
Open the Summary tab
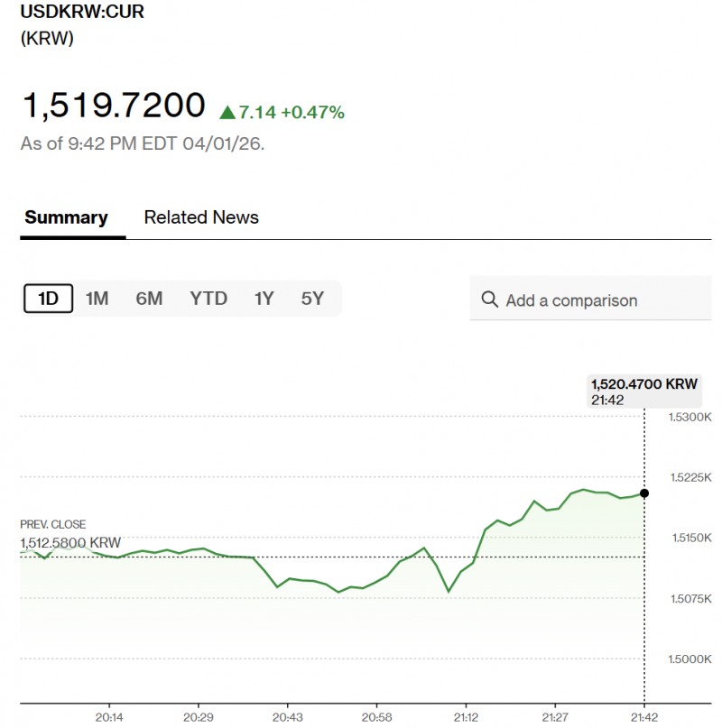click(x=66, y=217)
